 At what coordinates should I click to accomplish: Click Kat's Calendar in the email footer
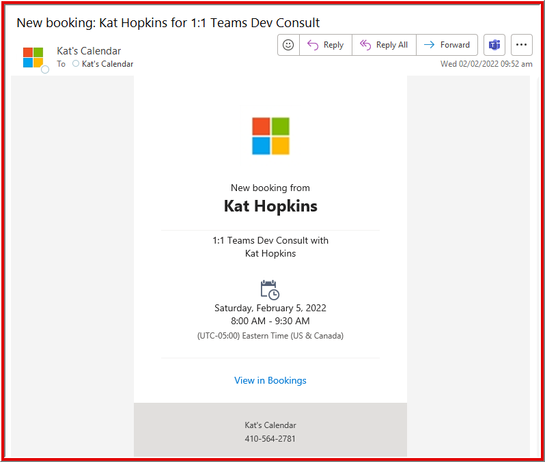(x=270, y=425)
